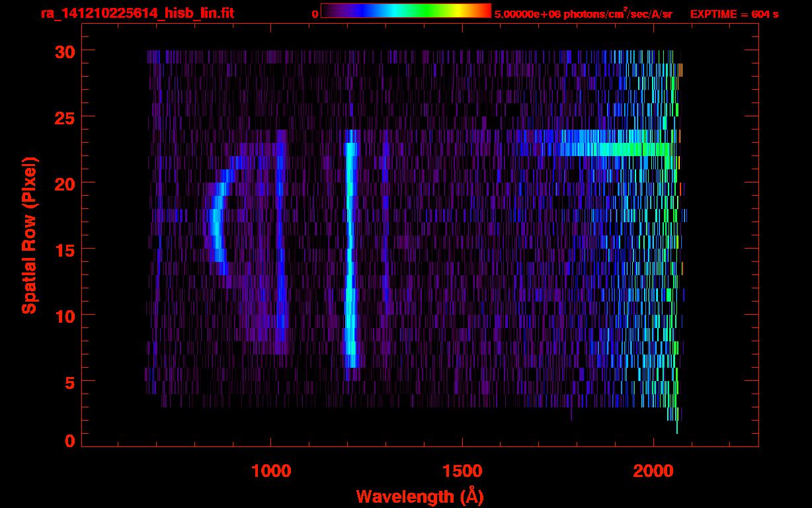Click the x-axis tick label 2000
The image size is (812, 508).
[x=653, y=470]
